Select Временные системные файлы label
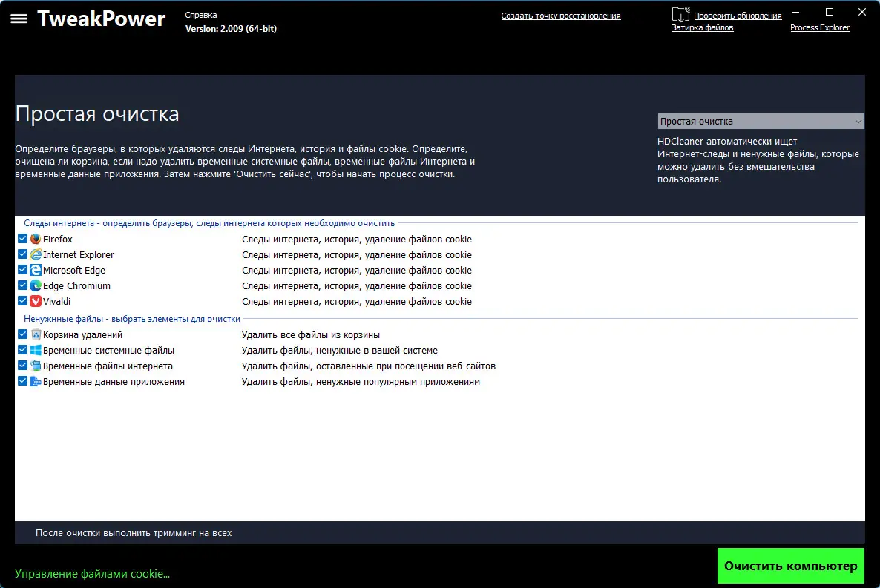The image size is (880, 588). (109, 351)
